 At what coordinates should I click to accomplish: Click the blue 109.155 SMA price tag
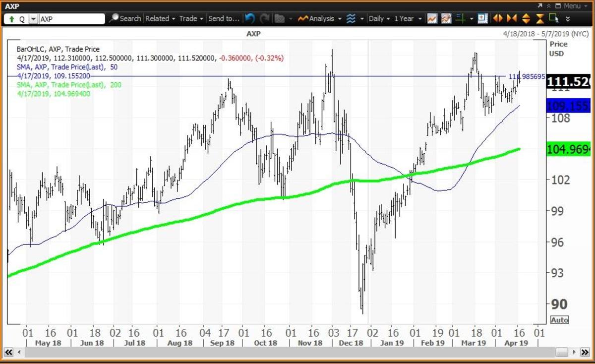coord(569,106)
